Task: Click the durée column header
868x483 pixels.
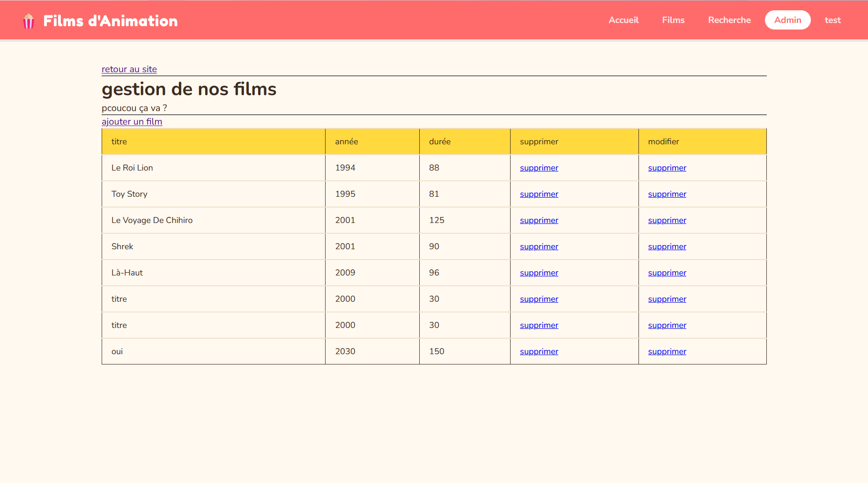Action: [465, 141]
